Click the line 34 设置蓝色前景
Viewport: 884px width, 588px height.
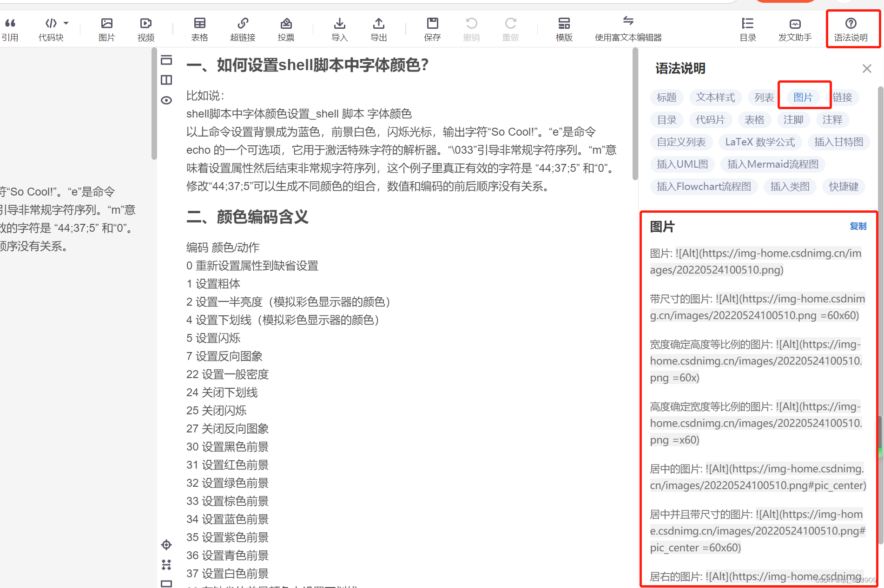point(227,519)
